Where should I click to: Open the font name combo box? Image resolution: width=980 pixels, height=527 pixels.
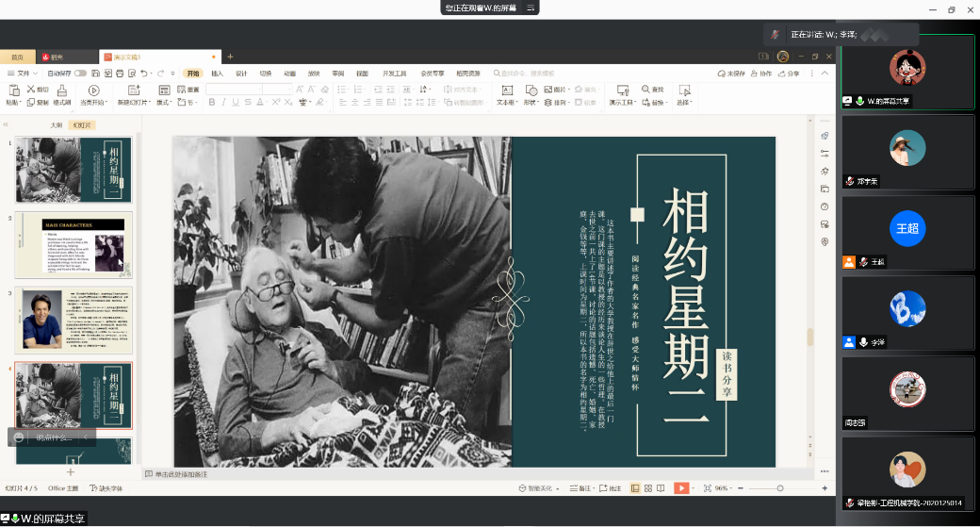click(233, 90)
